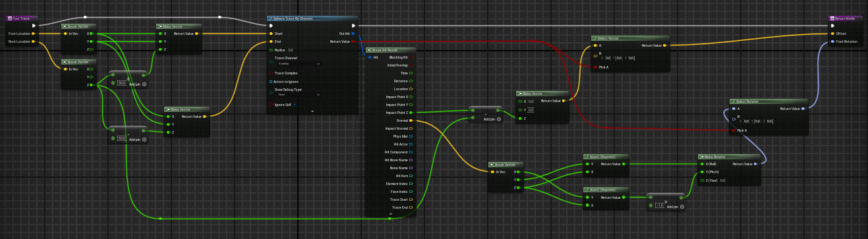Click the Select Rotator Return Value pin
Image resolution: width=868 pixels, height=239 pixels.
[803, 109]
